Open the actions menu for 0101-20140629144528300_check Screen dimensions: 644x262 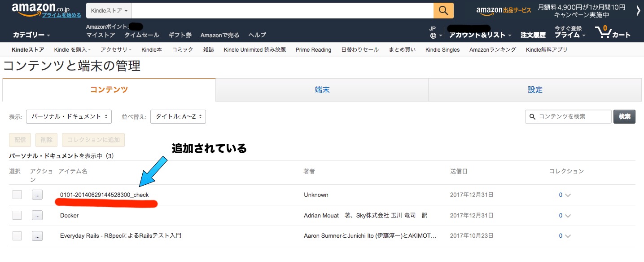pyautogui.click(x=37, y=194)
